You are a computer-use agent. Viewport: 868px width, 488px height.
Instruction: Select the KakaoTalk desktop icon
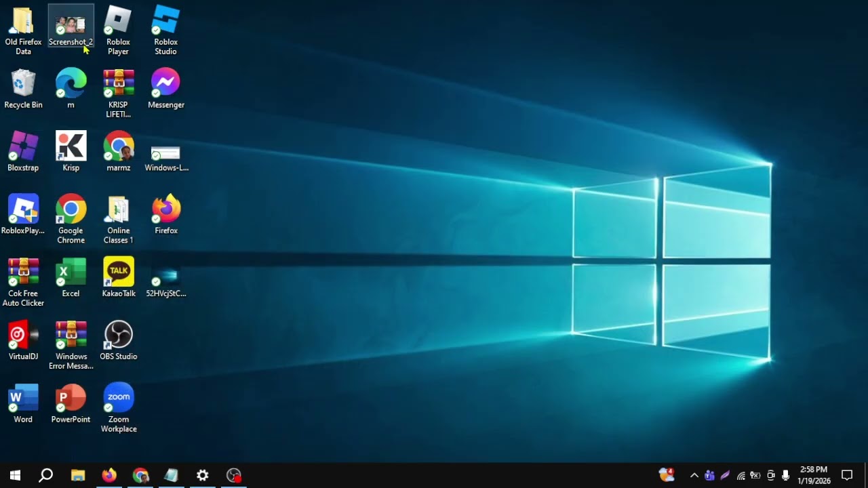[x=118, y=279]
